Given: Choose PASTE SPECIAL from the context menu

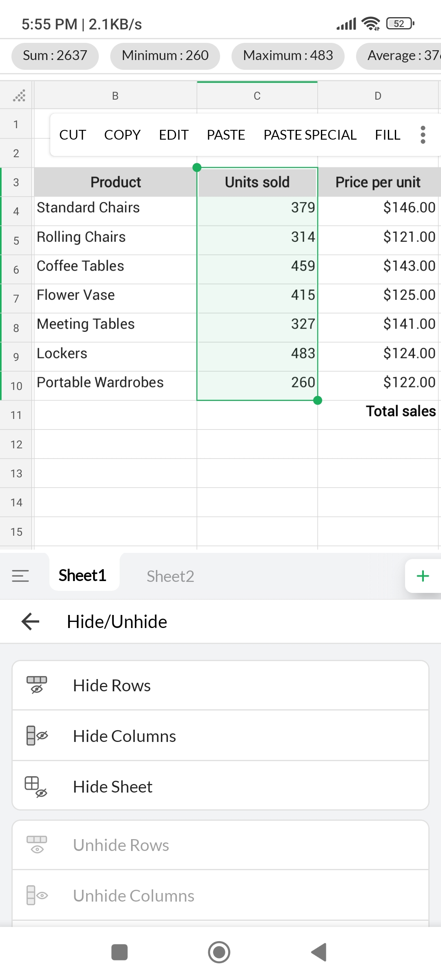Looking at the screenshot, I should click(310, 135).
